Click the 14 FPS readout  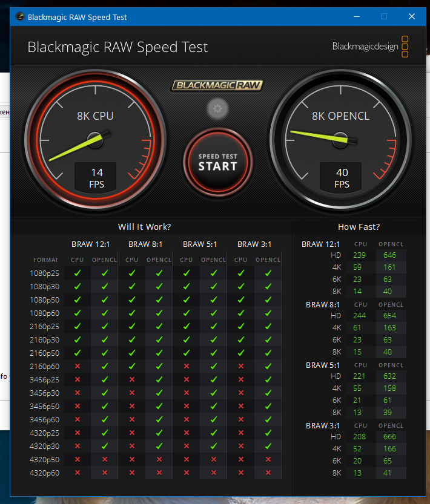coord(96,178)
